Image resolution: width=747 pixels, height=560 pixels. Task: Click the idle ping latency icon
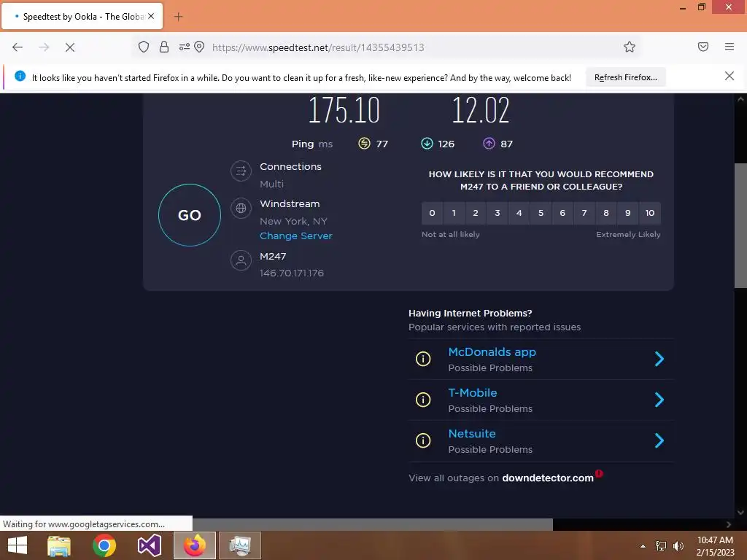[364, 144]
